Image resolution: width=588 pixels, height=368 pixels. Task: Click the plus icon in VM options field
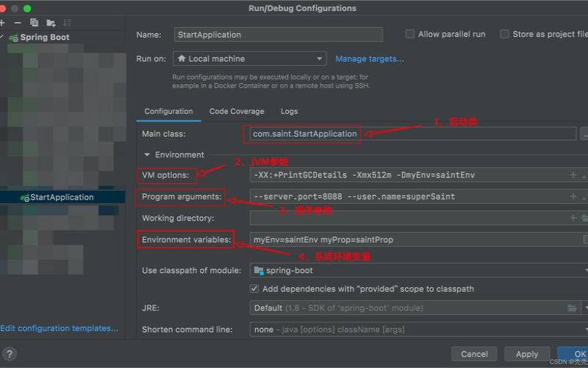point(573,175)
